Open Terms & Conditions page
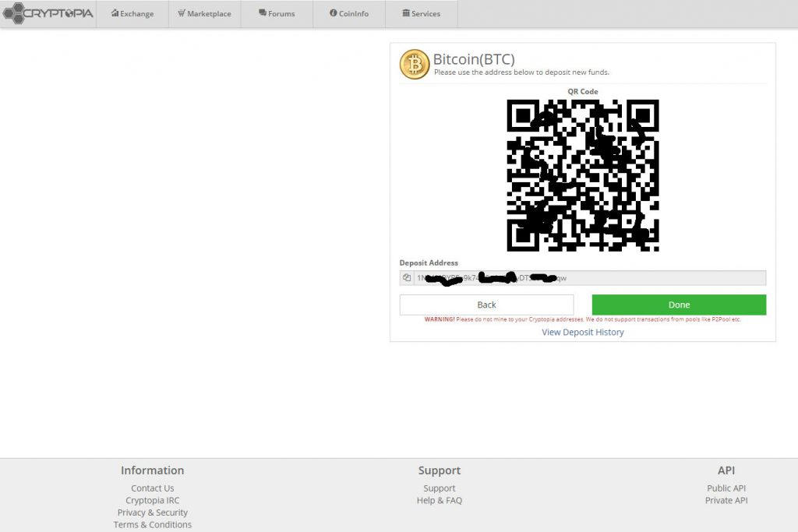Viewport: 798px width, 532px height. coord(153,525)
